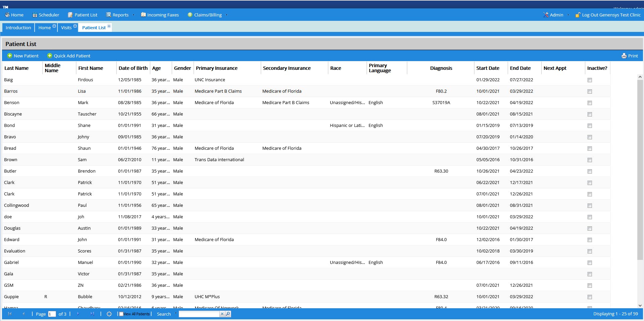This screenshot has height=321, width=644.
Task: Click diagnosis code "R63.32"
Action: tap(441, 297)
